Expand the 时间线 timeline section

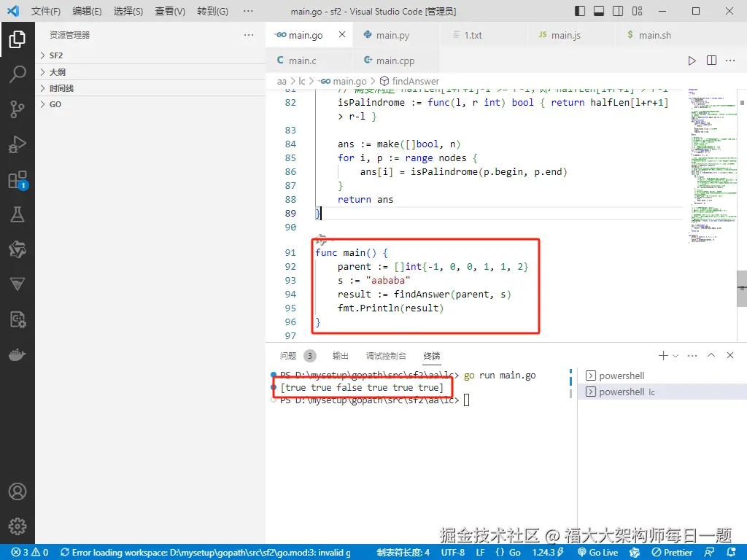pyautogui.click(x=150, y=88)
